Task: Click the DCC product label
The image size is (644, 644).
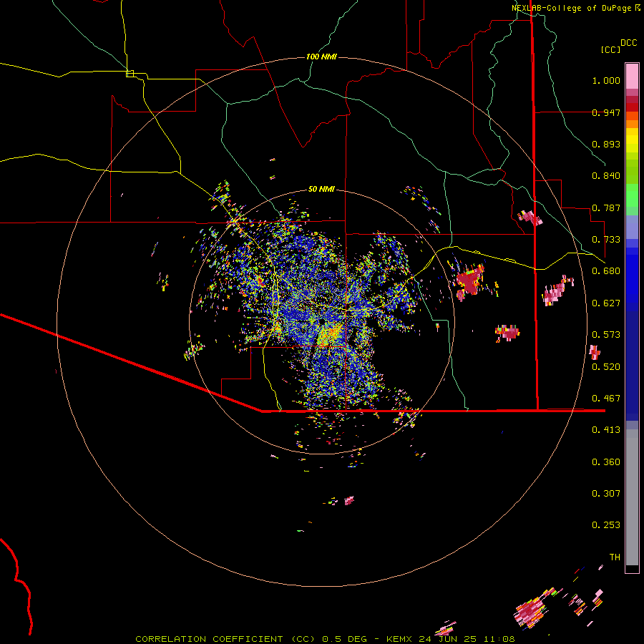Action: [629, 43]
